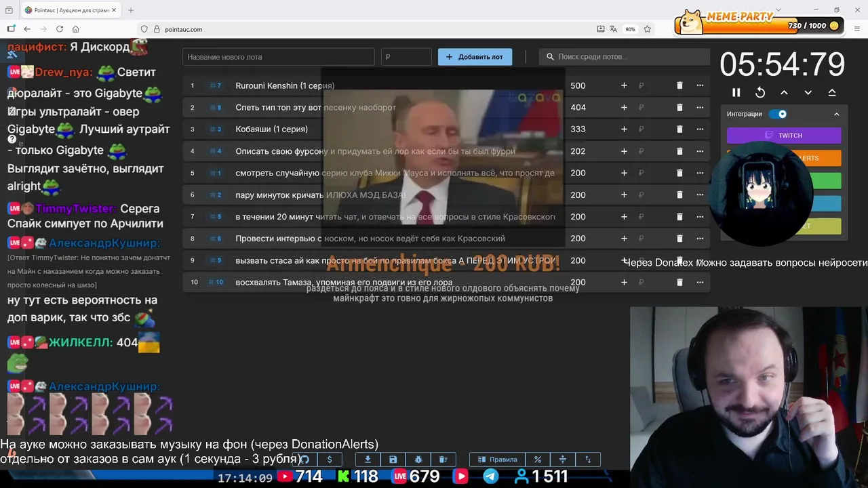Open more options for Кобаяши lot
The image size is (868, 488).
click(700, 129)
